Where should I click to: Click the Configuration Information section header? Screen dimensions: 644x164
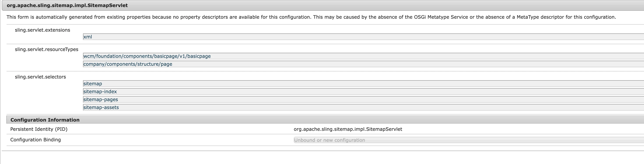pyautogui.click(x=45, y=120)
